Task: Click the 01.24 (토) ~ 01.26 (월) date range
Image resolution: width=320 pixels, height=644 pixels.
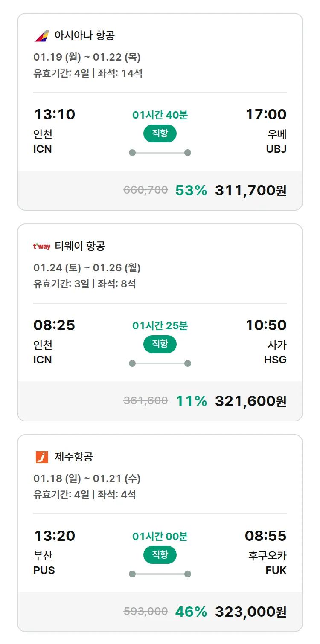Action: (x=87, y=268)
